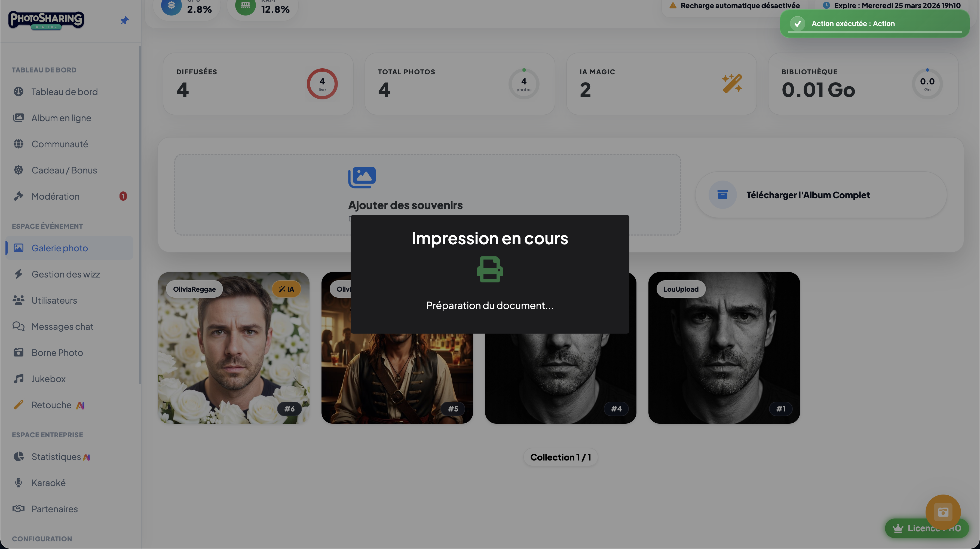980x549 pixels.
Task: Click the CPU chip indicator icon
Action: point(171,6)
